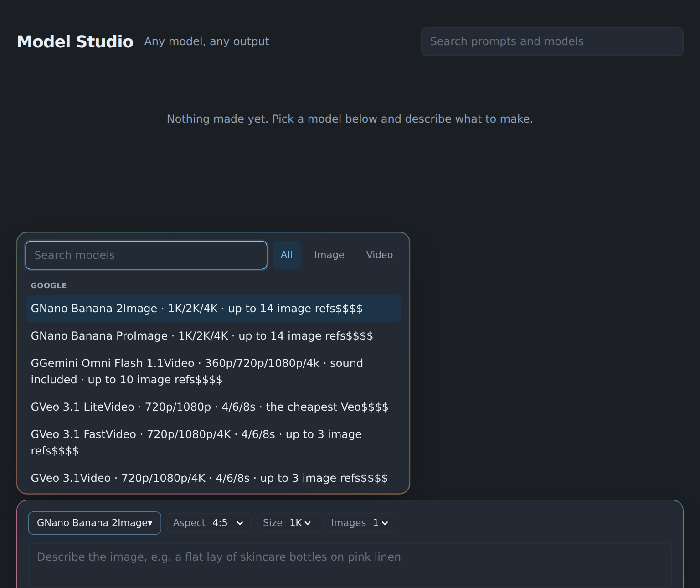The width and height of the screenshot is (700, 588).
Task: Select the Veo 3.1 Video 720p/1080p/4K option
Action: pos(213,478)
